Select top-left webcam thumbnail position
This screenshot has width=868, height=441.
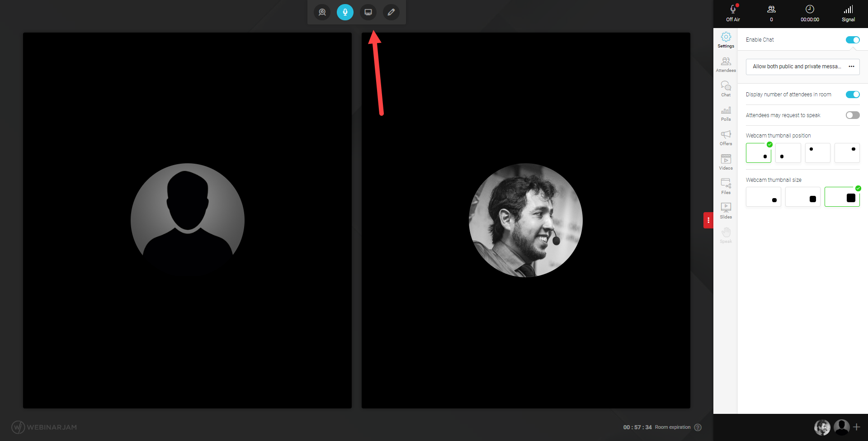click(x=817, y=153)
